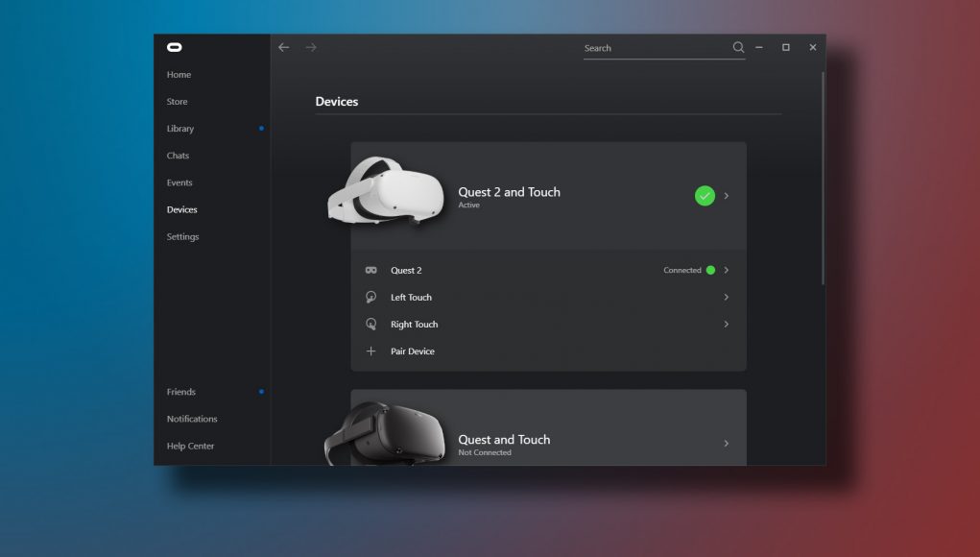The width and height of the screenshot is (980, 557).
Task: Click the search magnifier icon
Action: pos(738,47)
